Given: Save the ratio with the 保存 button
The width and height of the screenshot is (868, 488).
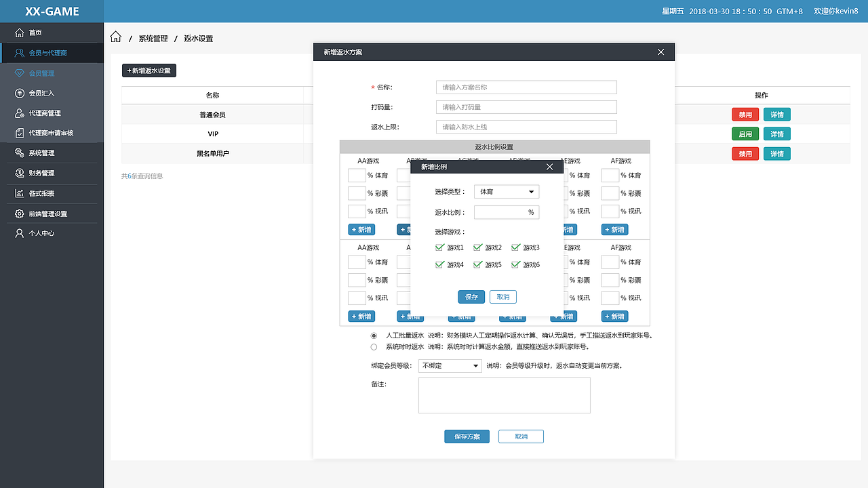Looking at the screenshot, I should [471, 297].
